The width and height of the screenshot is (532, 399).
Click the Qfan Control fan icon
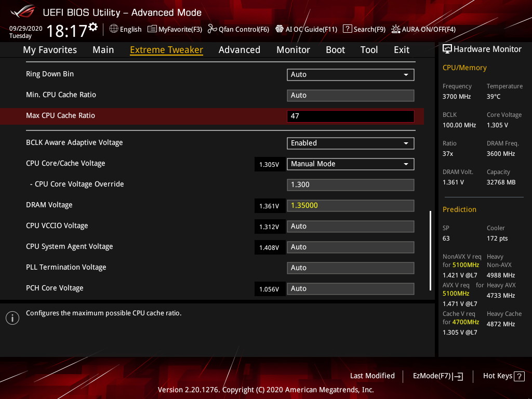click(x=212, y=29)
